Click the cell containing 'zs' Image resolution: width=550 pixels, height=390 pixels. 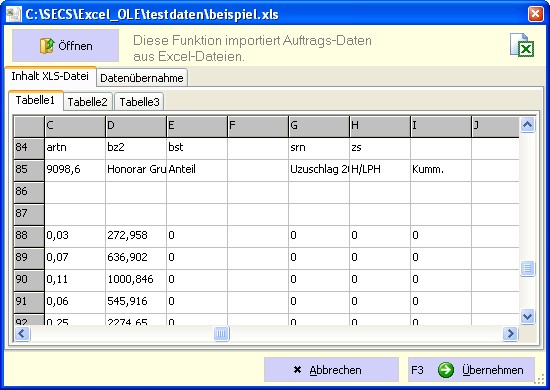point(380,148)
